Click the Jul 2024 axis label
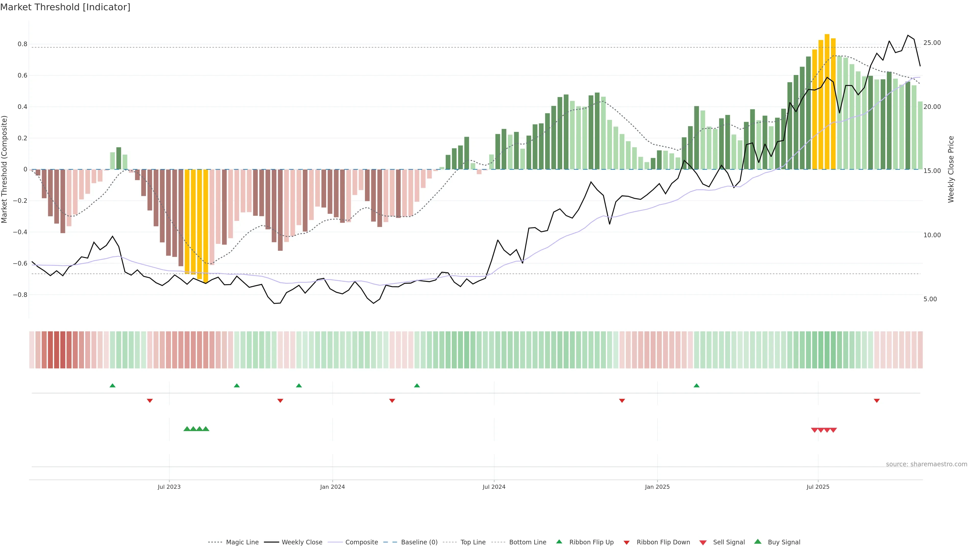 (494, 487)
